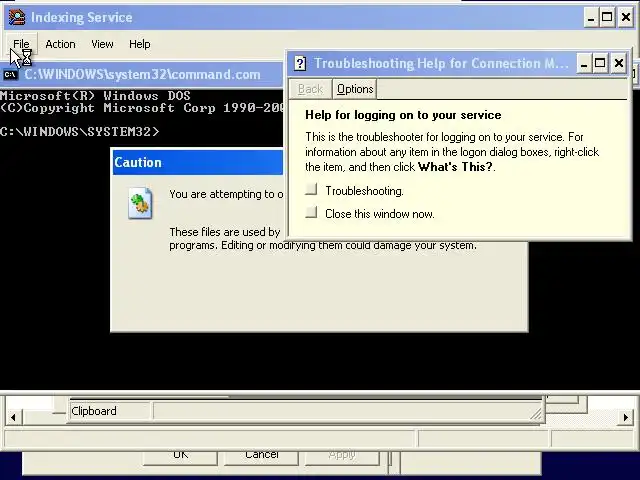Click the Options button in Troubleshooting Help

point(355,89)
